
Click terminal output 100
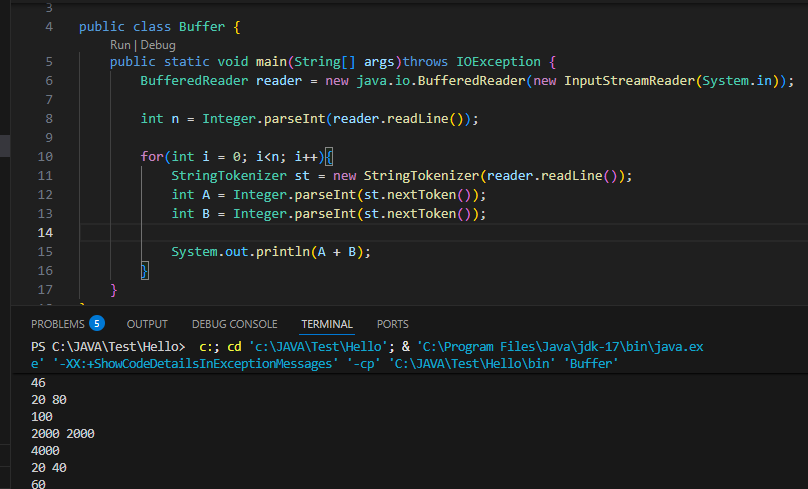[42, 417]
